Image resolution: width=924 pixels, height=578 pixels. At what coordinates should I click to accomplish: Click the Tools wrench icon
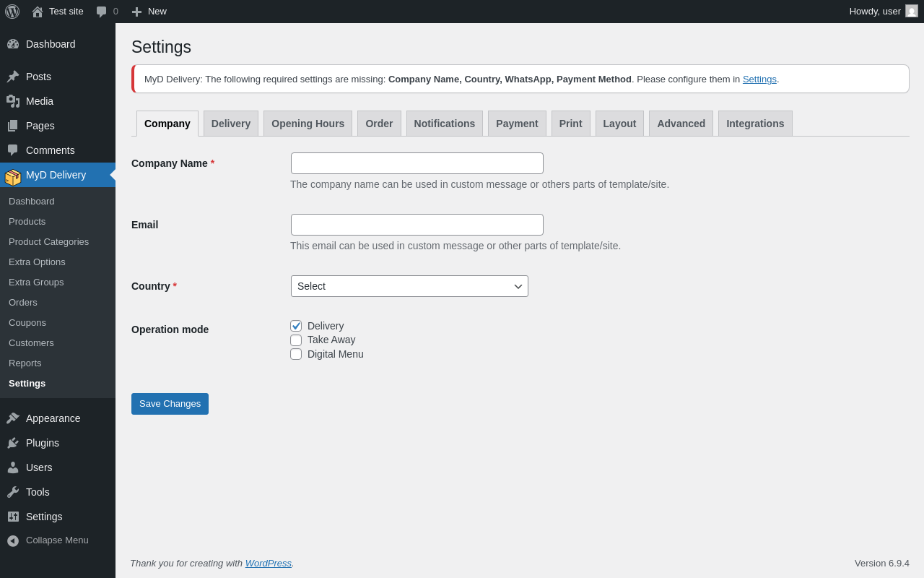(13, 492)
